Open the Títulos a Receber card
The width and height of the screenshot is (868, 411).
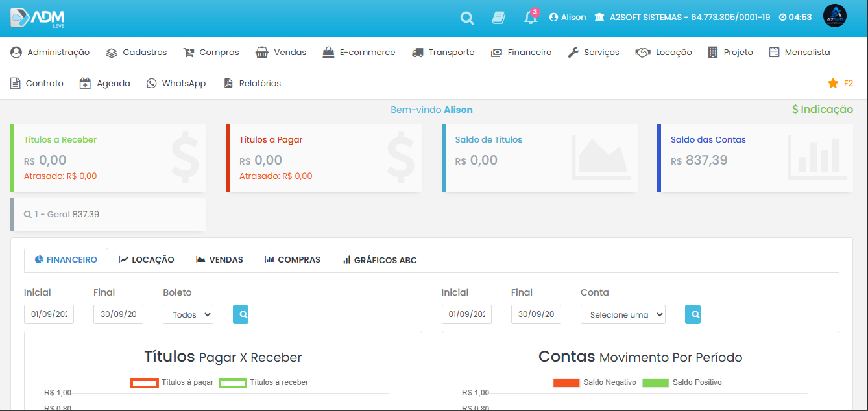click(108, 158)
